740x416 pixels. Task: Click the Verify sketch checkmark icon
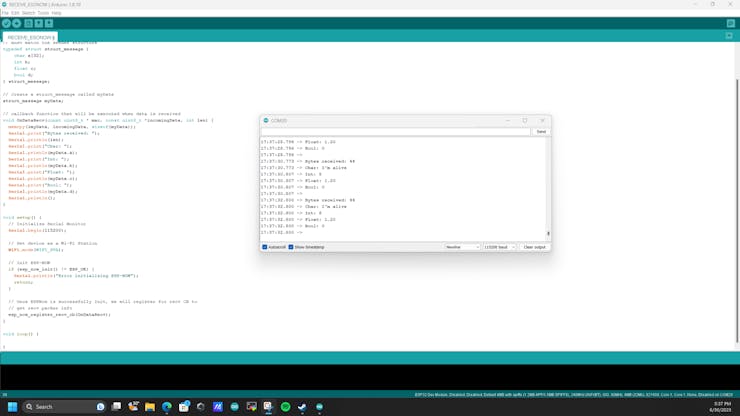6,23
